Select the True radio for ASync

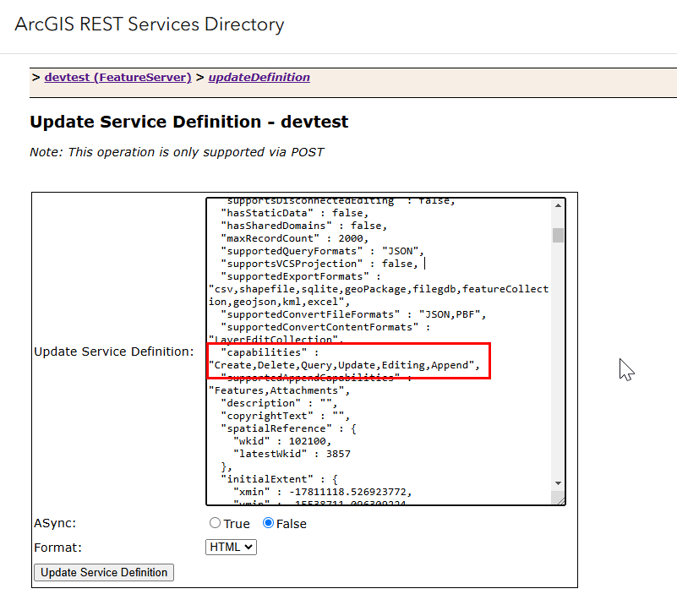216,522
